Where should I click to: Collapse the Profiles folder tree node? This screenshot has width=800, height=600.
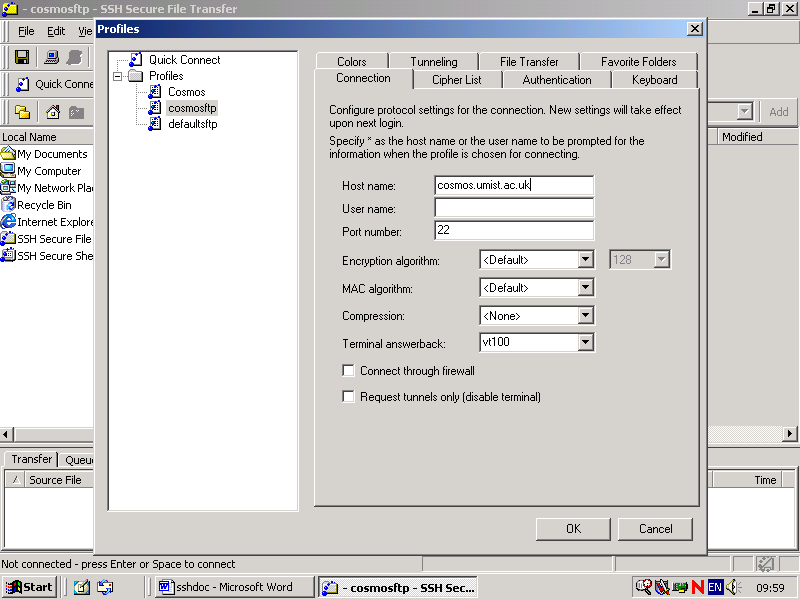118,76
